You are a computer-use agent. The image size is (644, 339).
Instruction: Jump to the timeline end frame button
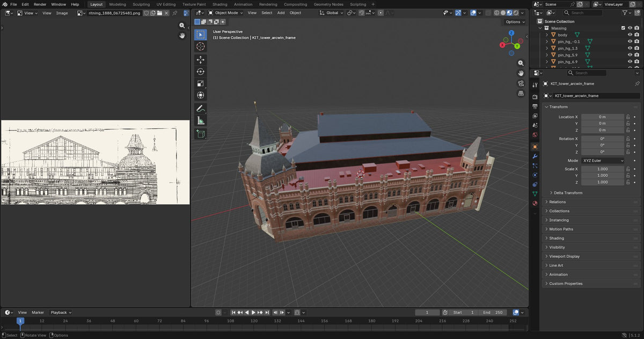pos(267,312)
